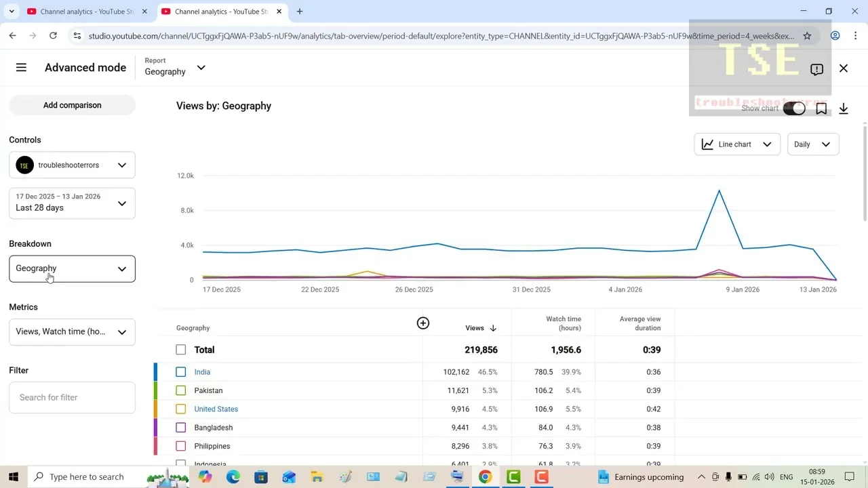This screenshot has width=868, height=488.
Task: Sort by Views using the down arrow
Action: [493, 328]
